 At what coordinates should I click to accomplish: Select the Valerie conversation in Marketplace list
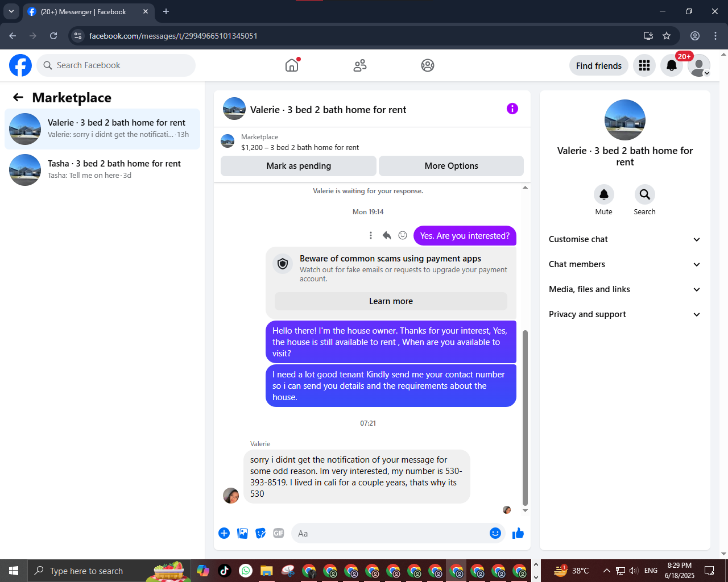102,129
